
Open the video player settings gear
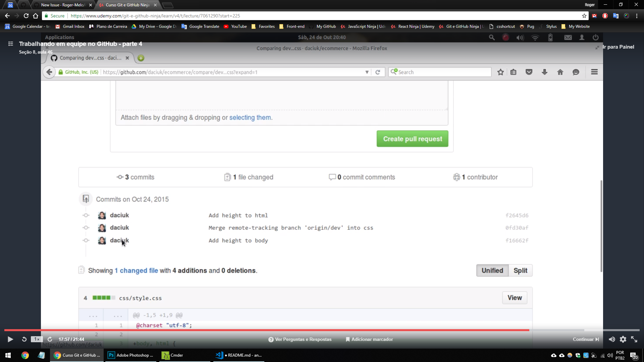(623, 339)
